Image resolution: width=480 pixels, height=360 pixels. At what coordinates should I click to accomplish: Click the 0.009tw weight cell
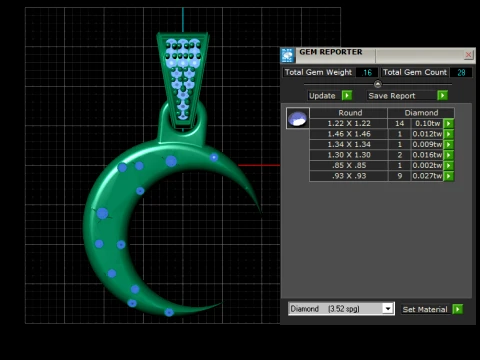tap(427, 144)
